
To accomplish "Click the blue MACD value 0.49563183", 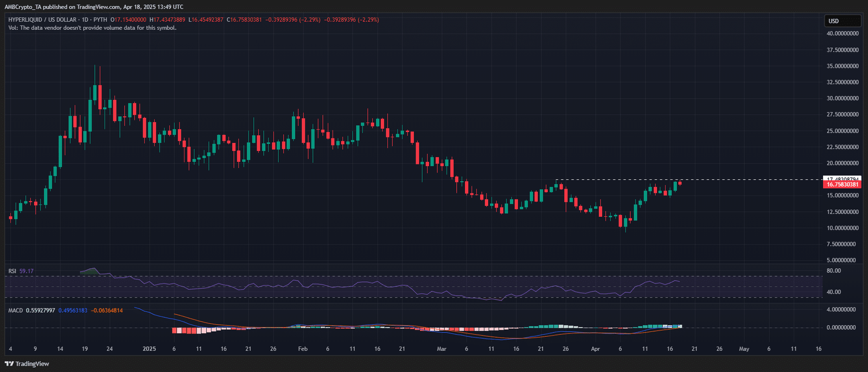I will (73, 311).
